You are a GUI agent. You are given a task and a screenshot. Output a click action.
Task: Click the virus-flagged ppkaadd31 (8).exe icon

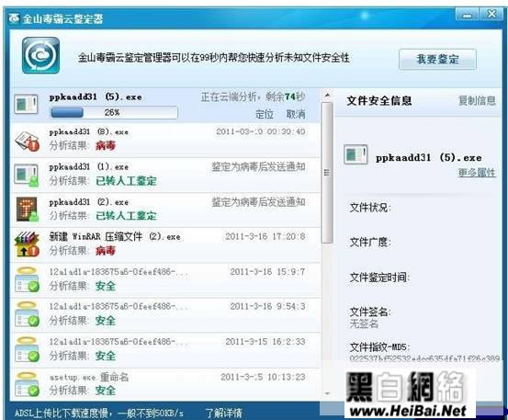click(28, 141)
